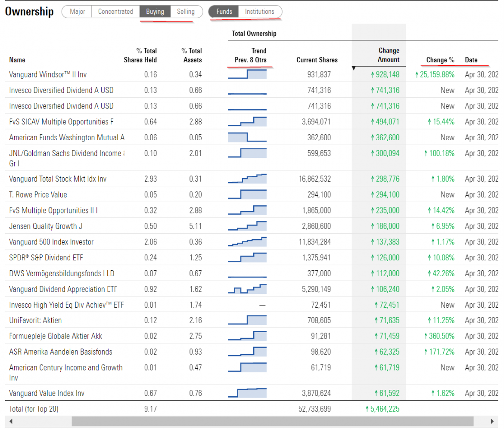Enable the Funds toggle
This screenshot has width=504, height=429.
(224, 12)
